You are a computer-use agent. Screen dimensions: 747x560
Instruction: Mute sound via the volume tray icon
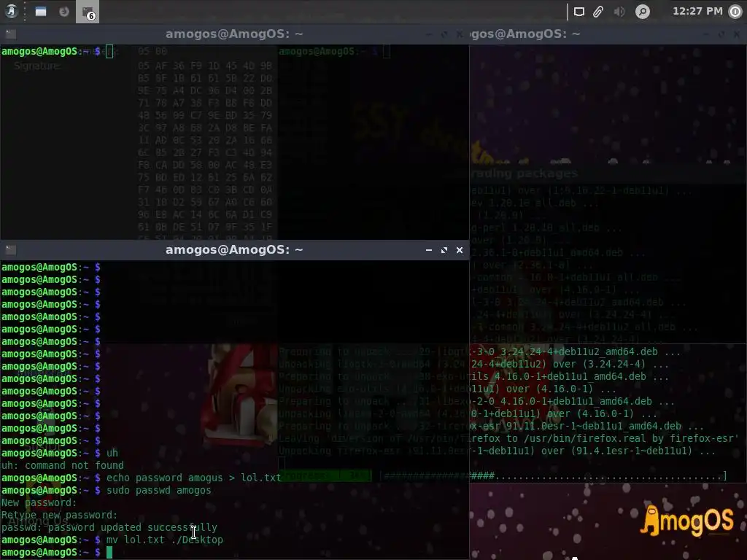(x=619, y=12)
